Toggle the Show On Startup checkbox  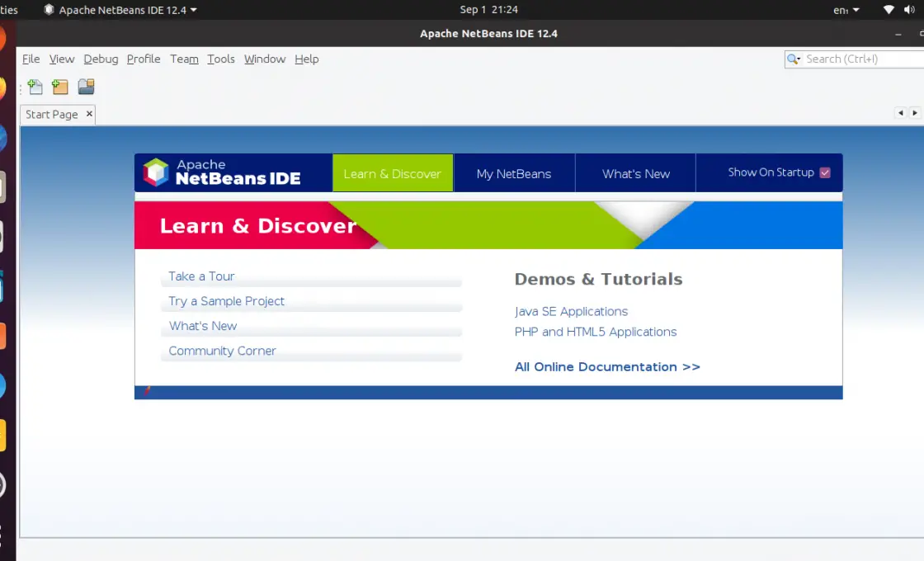click(x=825, y=172)
